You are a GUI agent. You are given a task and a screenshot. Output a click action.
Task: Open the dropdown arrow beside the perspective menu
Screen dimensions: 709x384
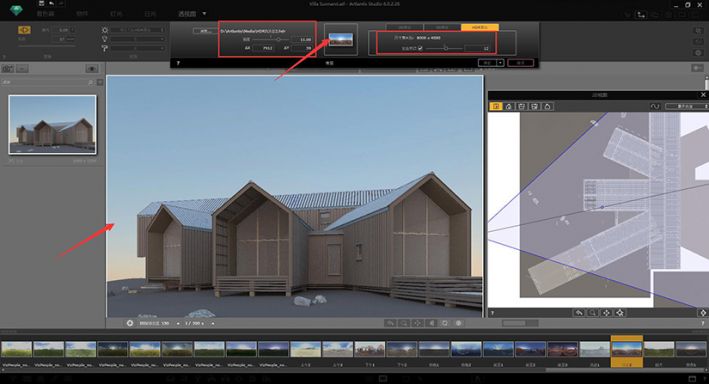[x=204, y=14]
